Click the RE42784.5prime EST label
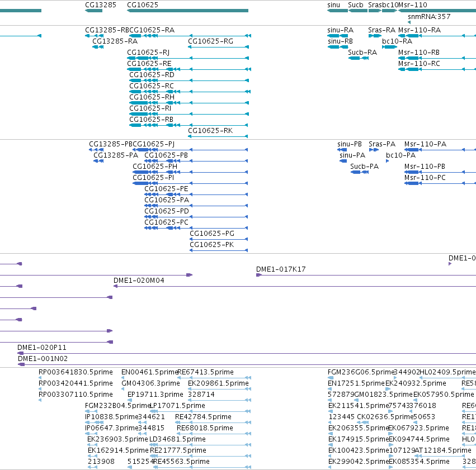476x470 pixels. point(204,417)
